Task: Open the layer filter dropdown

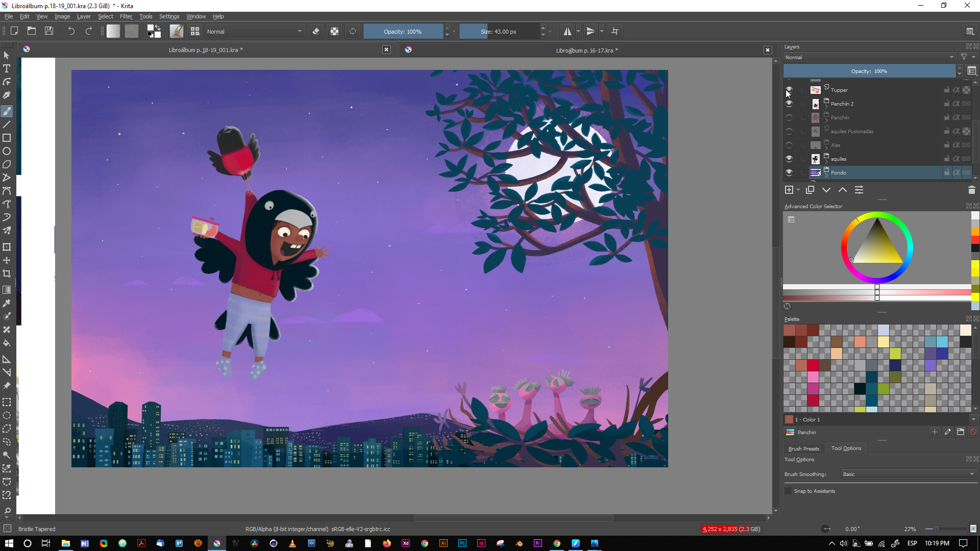Action: tap(968, 57)
